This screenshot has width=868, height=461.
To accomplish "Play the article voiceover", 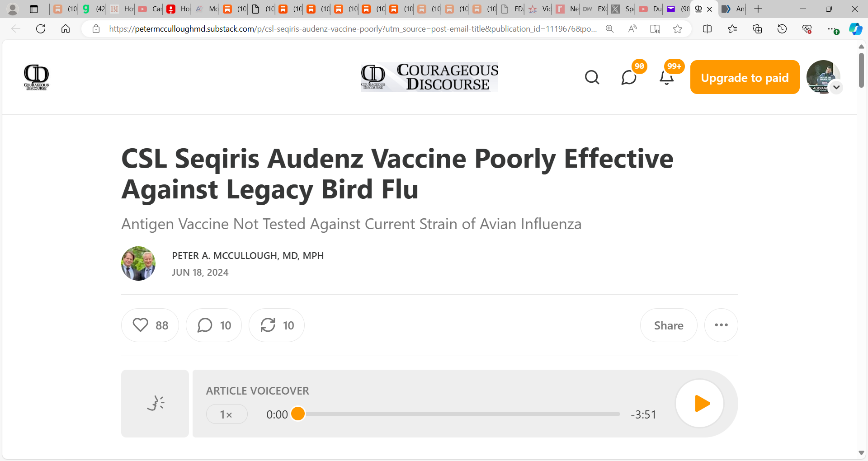I will click(x=700, y=403).
